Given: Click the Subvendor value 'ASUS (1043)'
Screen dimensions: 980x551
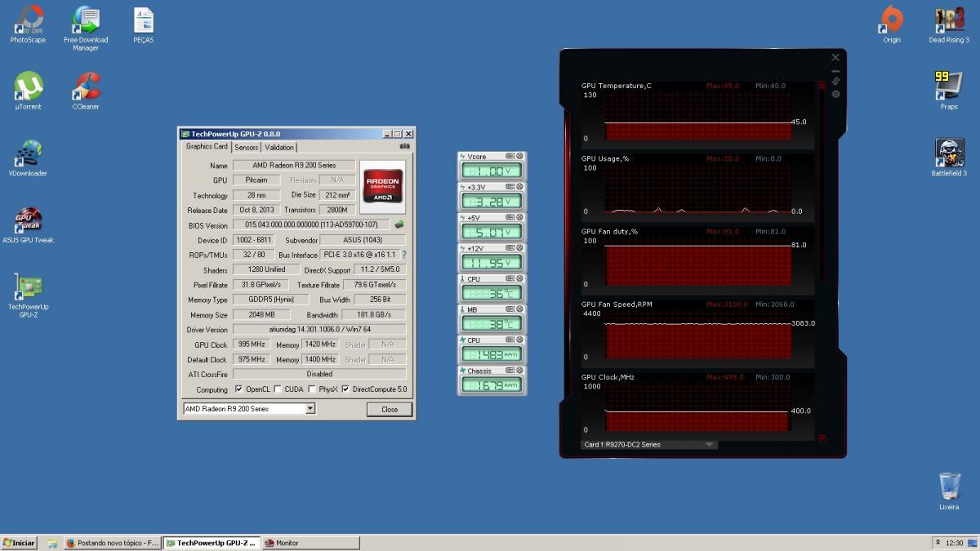Looking at the screenshot, I should 362,240.
